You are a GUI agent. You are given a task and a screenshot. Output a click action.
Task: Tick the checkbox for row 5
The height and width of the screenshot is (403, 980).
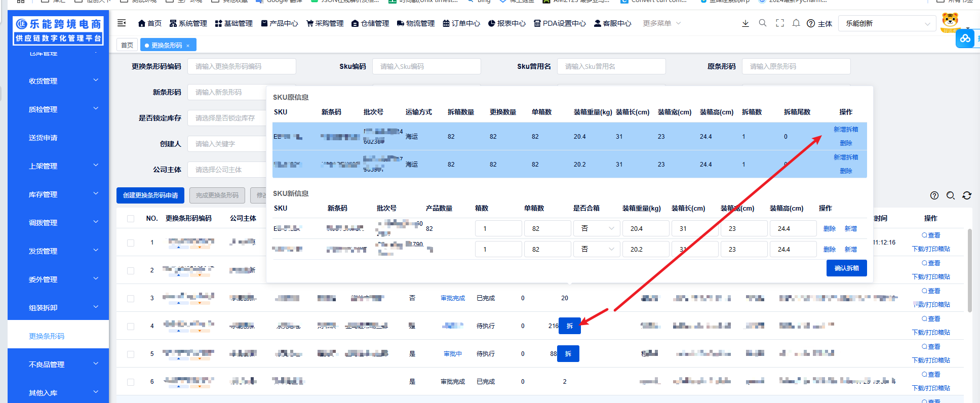pos(131,354)
